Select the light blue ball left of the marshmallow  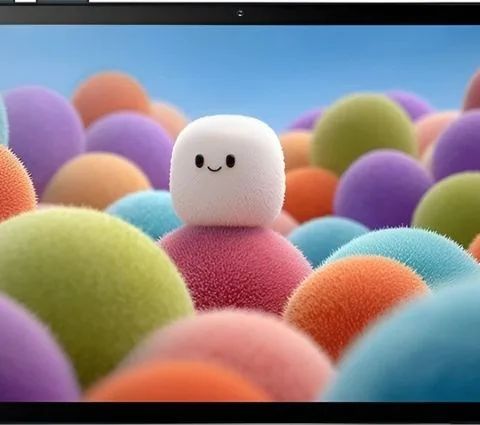(x=145, y=212)
